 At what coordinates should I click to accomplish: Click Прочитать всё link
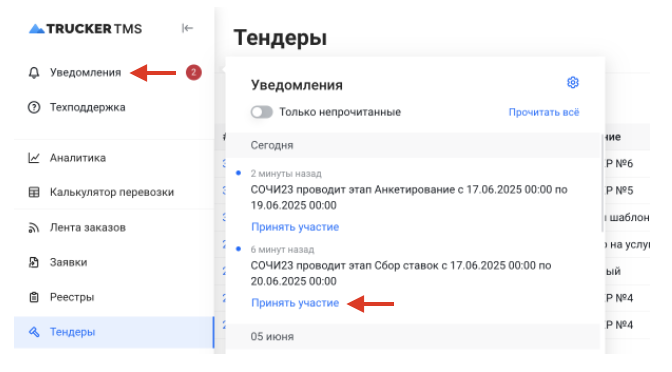point(544,112)
